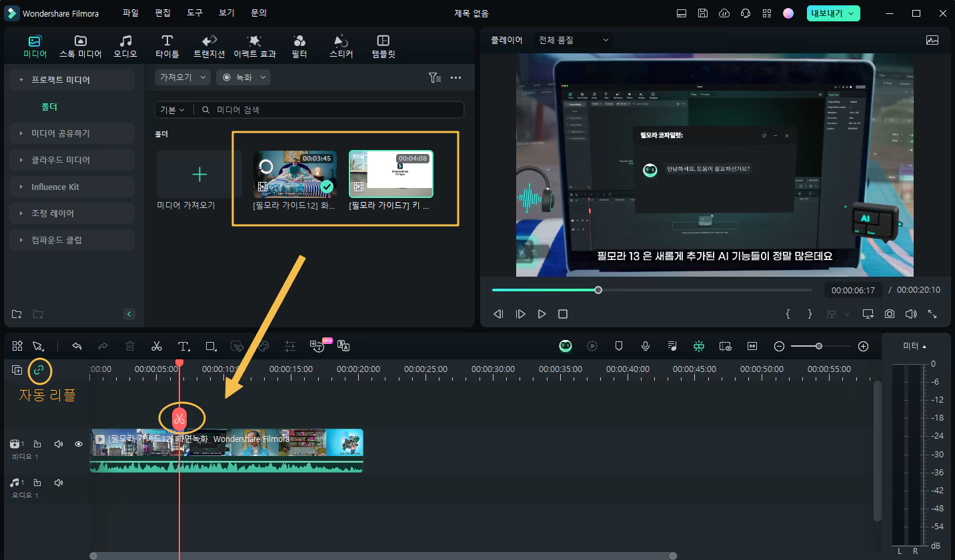Viewport: 955px width, 560px height.
Task: Click the AI text tool marked NEW
Action: pyautogui.click(x=318, y=345)
